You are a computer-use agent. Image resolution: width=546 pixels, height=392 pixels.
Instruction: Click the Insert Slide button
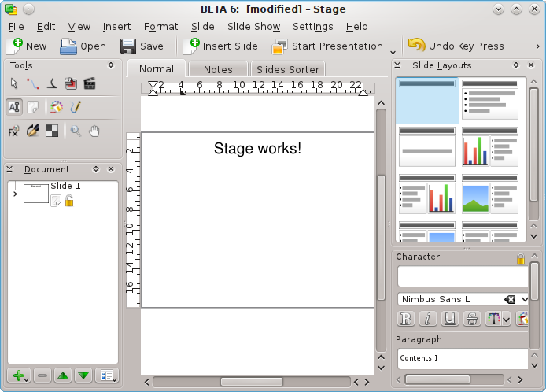pyautogui.click(x=220, y=46)
